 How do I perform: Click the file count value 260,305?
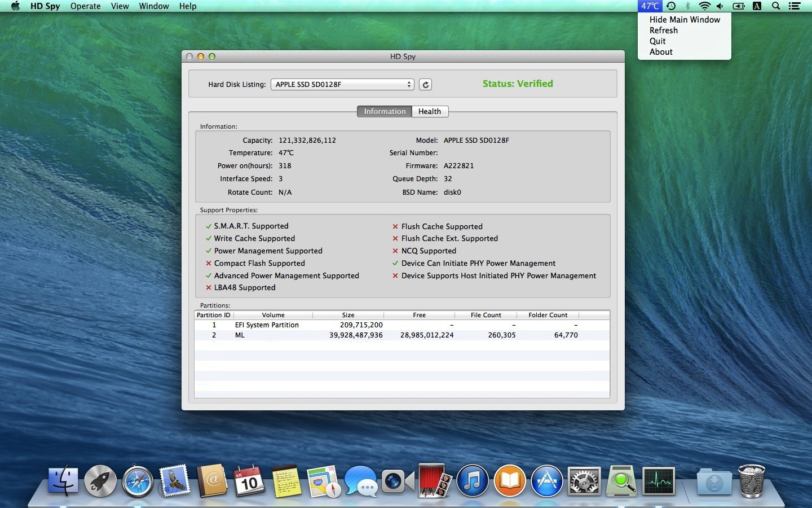click(x=502, y=335)
